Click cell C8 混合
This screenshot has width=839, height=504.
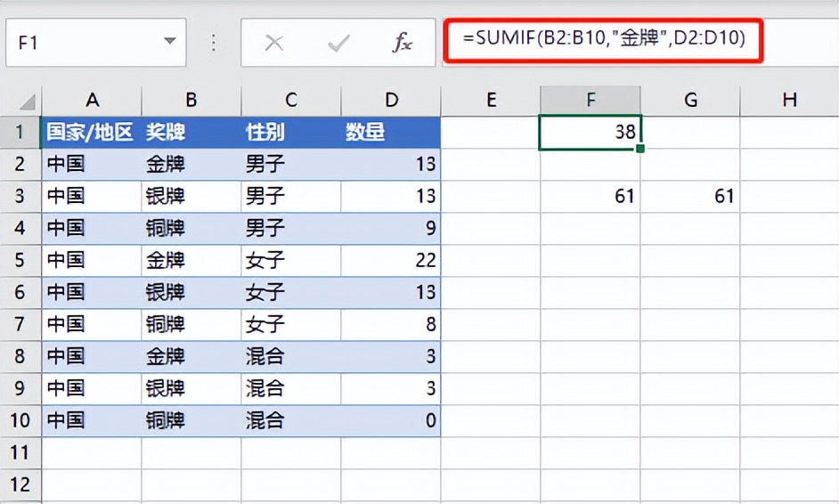[x=291, y=357]
